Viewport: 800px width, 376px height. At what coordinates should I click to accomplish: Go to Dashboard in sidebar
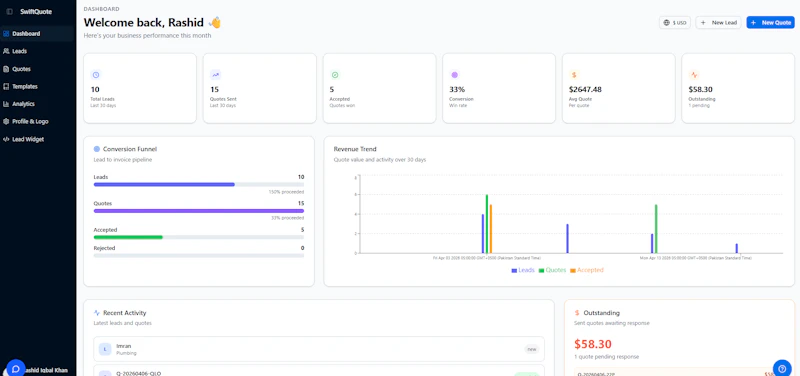(x=38, y=34)
